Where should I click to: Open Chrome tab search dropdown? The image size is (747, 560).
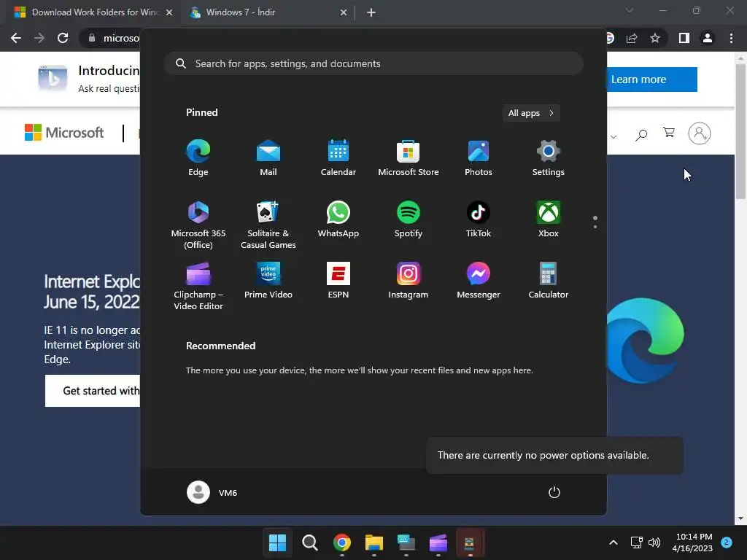630,10
